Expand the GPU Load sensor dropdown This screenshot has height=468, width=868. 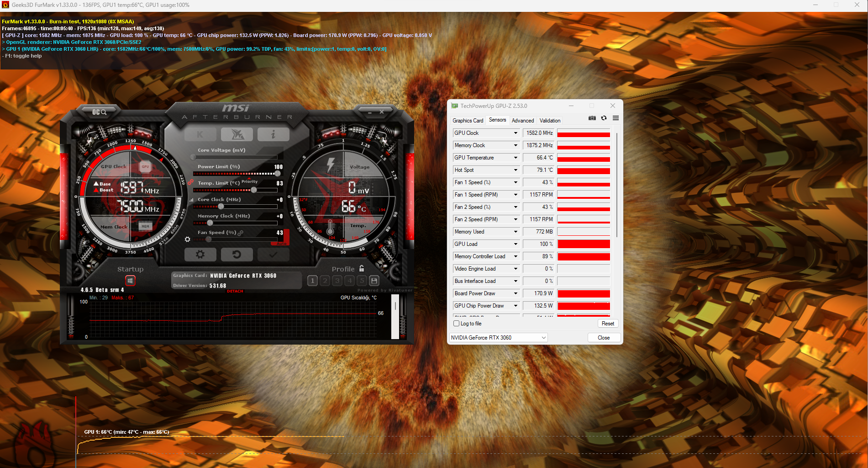coord(516,244)
